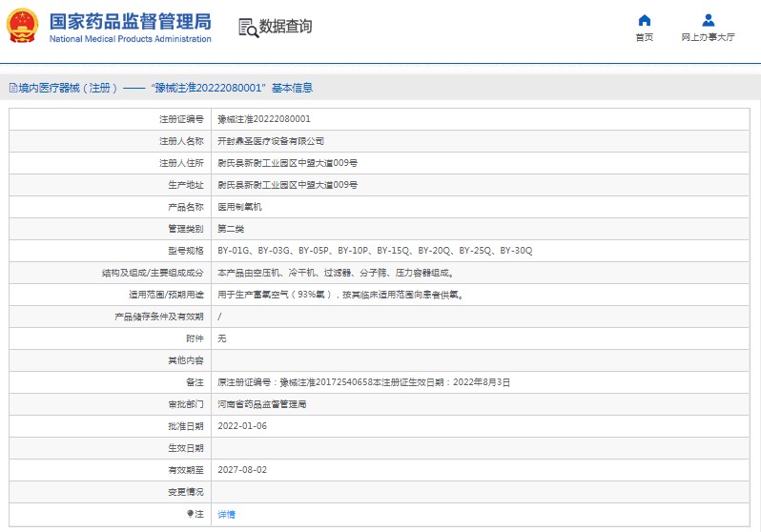The width and height of the screenshot is (761, 532).
Task: Open the 详情 link in the notes row
Action: (226, 514)
